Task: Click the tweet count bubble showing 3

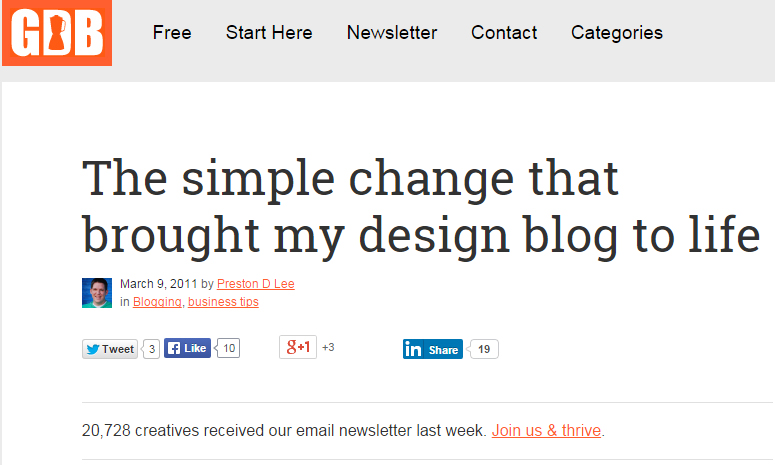Action: 151,349
